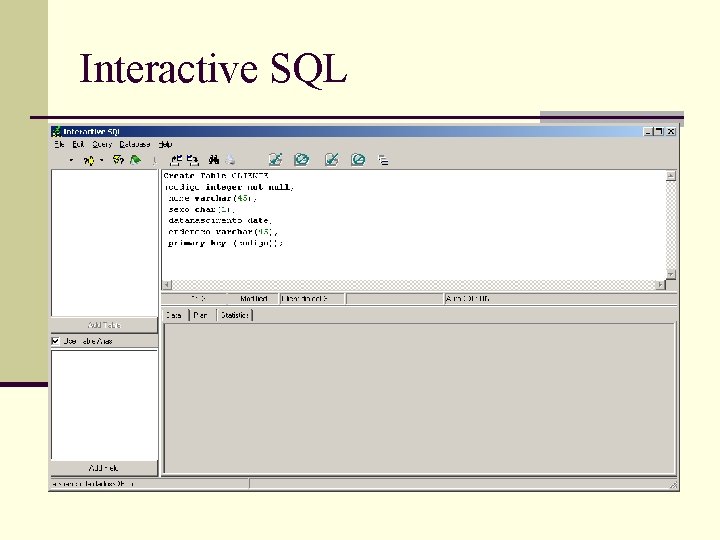The height and width of the screenshot is (540, 720).
Task: Click the yellow lightning execute icon
Action: (89, 160)
